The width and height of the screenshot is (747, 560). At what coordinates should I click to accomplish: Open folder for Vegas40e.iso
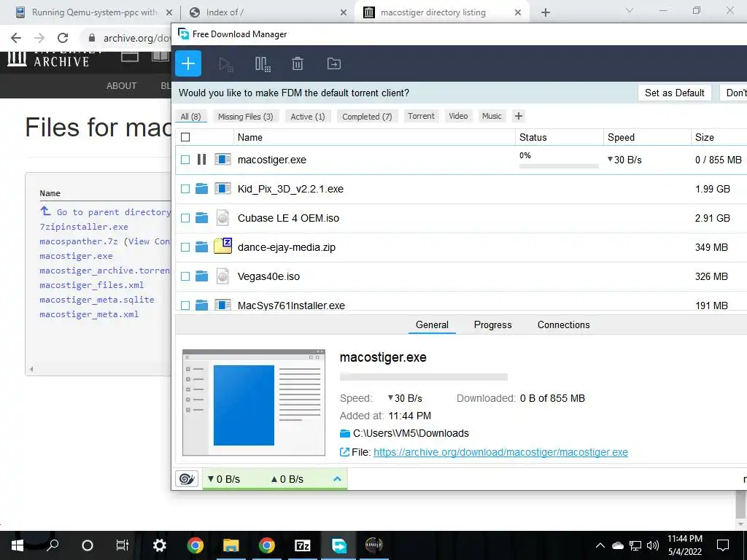201,276
